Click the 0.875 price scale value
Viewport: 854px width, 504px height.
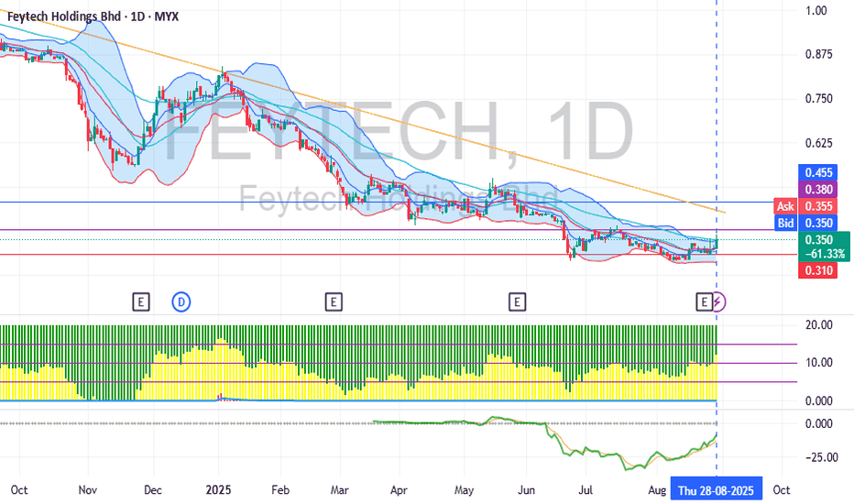tap(818, 54)
